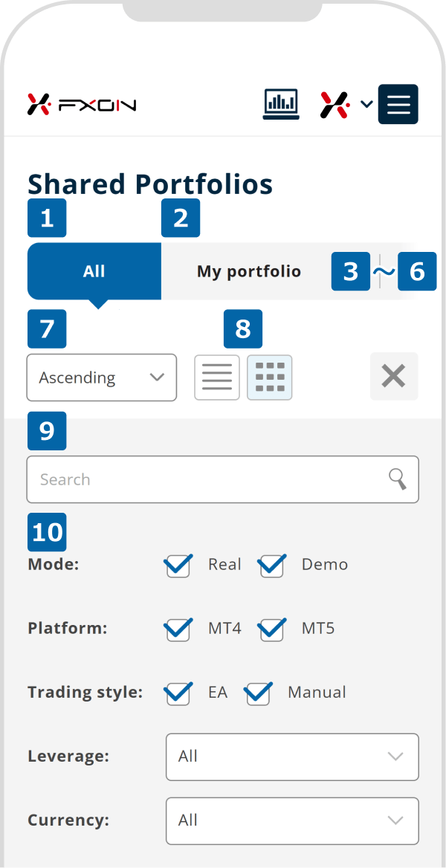This screenshot has height=868, width=446.
Task: Switch to list view layout
Action: coord(217,378)
